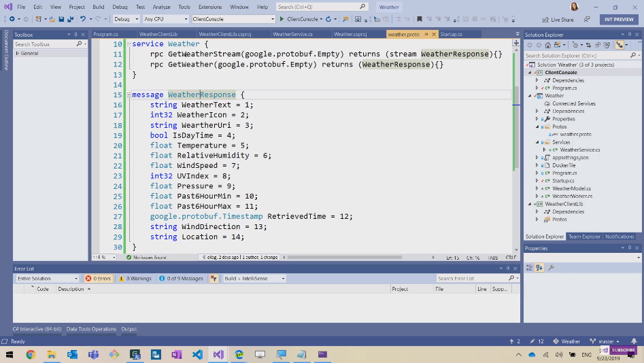Toggle the Warnings filter in Error List
This screenshot has height=363, width=644.
135,279
